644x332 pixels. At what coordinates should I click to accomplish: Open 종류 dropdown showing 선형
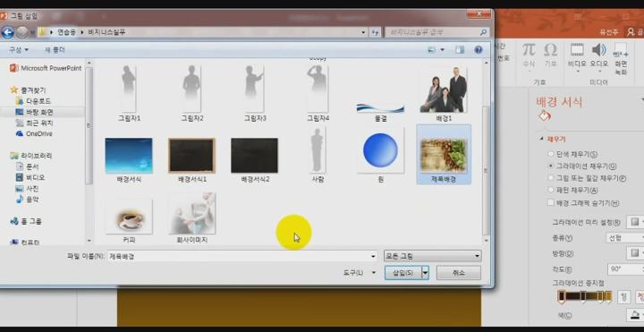[x=624, y=237]
